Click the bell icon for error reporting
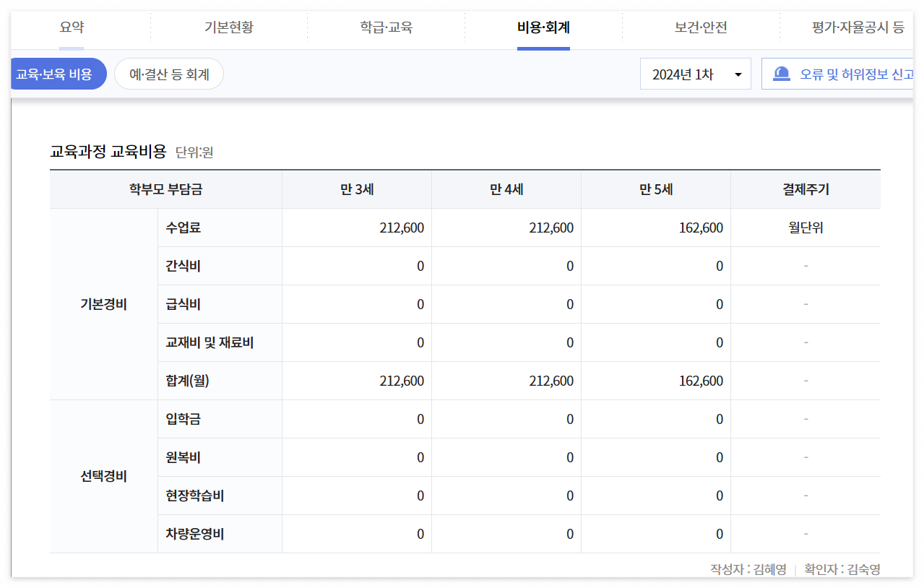The width and height of the screenshot is (924, 588). click(782, 73)
